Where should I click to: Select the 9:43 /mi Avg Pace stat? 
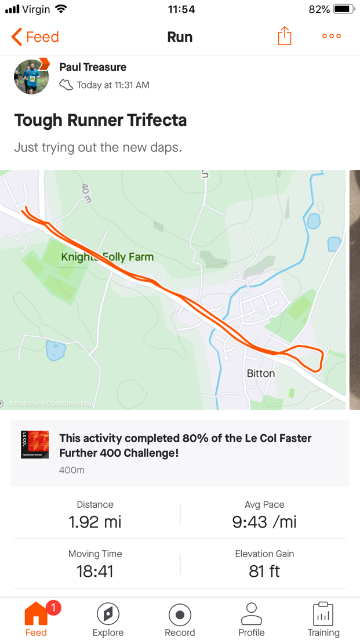[264, 516]
